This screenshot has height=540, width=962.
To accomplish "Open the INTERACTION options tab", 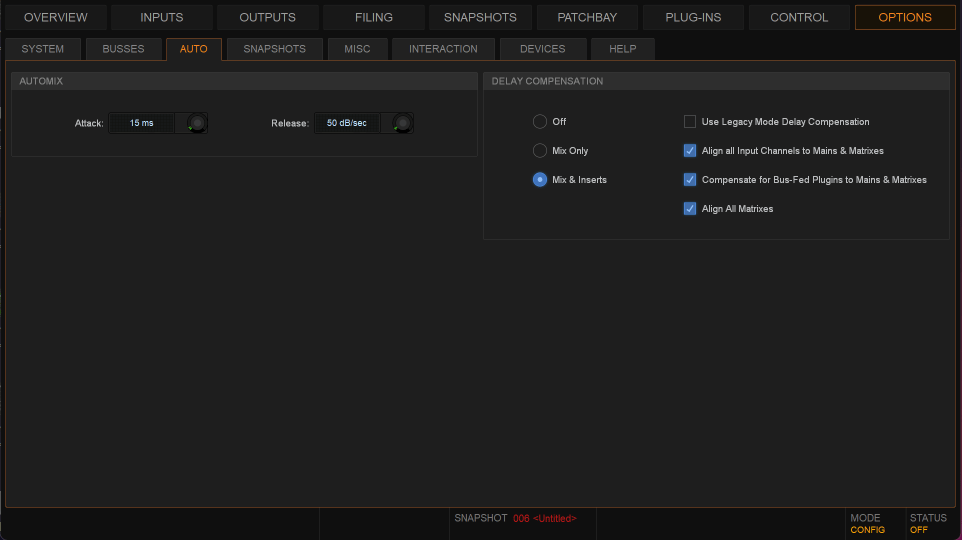I will click(443, 49).
